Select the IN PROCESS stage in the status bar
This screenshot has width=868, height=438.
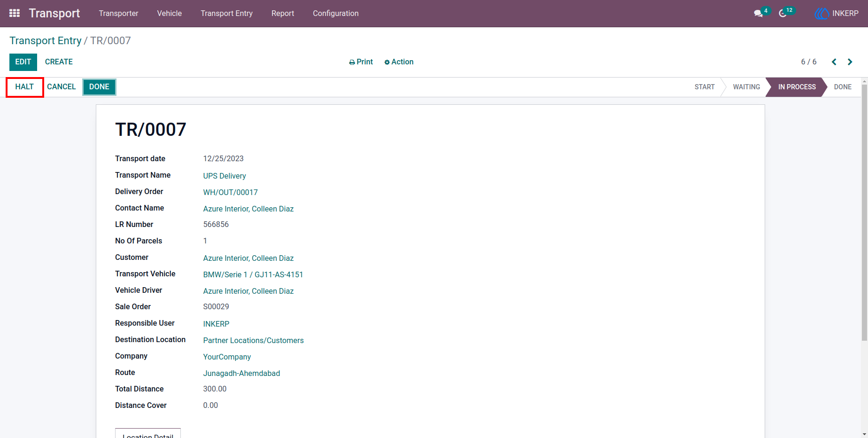tap(797, 87)
